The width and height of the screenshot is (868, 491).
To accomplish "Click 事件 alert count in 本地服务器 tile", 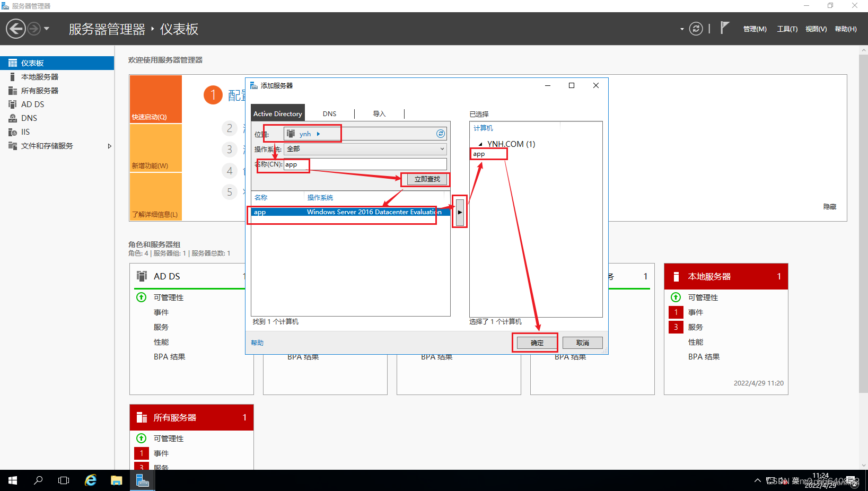I will point(676,312).
